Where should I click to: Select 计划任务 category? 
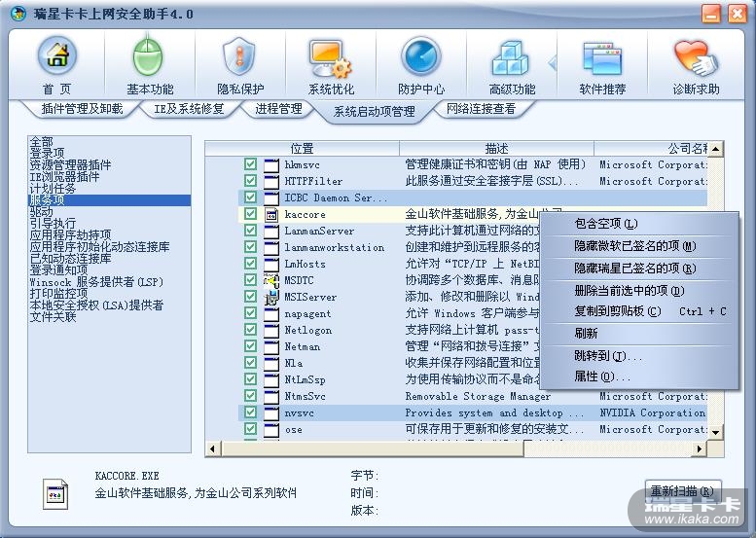tap(54, 189)
